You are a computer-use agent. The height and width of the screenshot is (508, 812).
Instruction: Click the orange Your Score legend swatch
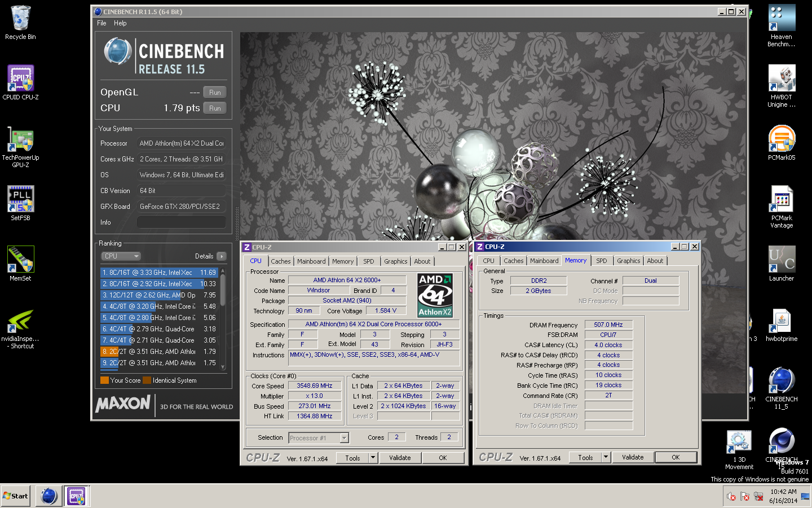(104, 380)
